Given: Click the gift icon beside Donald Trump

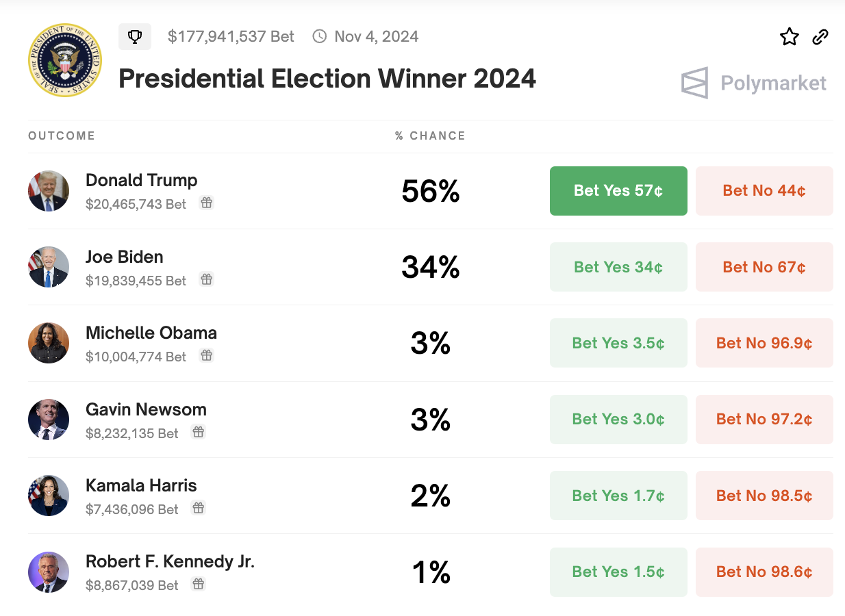Looking at the screenshot, I should point(206,203).
